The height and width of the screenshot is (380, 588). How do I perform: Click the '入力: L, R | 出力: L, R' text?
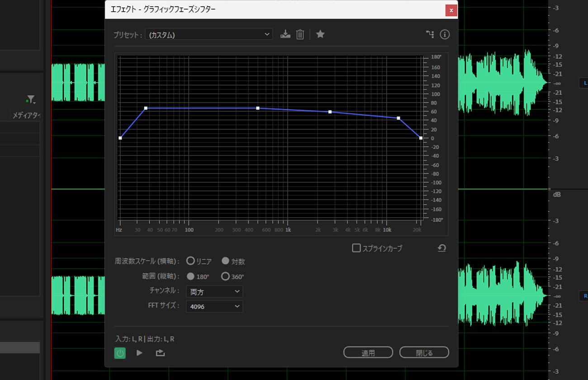(x=145, y=339)
